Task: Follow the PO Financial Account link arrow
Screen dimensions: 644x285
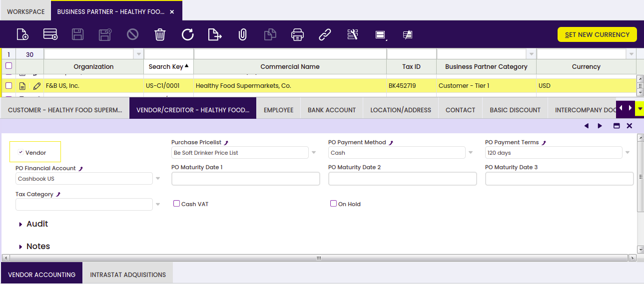Action: click(80, 169)
